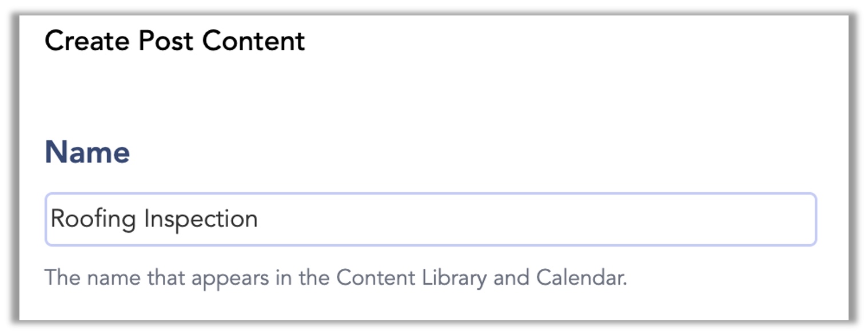Click the word "that" in helper text
The image size is (868, 334).
[x=166, y=277]
